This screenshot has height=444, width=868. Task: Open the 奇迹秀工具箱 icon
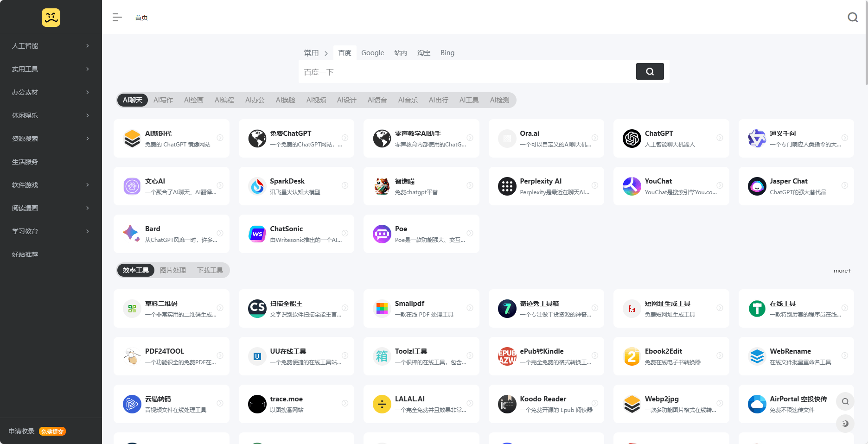pyautogui.click(x=507, y=308)
